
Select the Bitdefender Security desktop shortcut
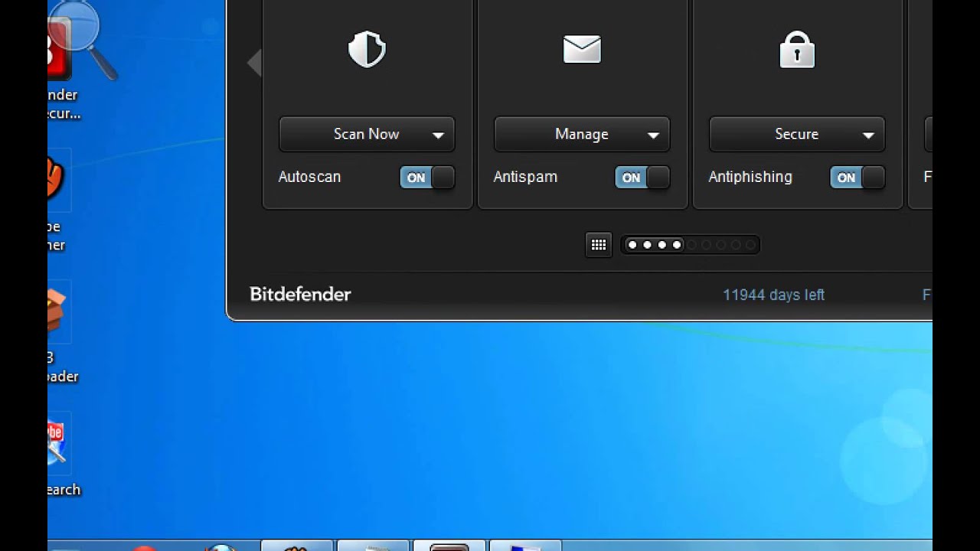pyautogui.click(x=63, y=69)
